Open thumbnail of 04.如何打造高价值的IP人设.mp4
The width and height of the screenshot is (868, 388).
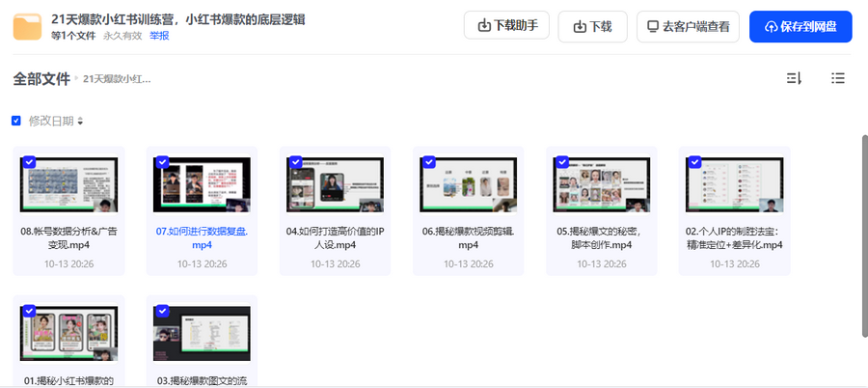pyautogui.click(x=335, y=184)
